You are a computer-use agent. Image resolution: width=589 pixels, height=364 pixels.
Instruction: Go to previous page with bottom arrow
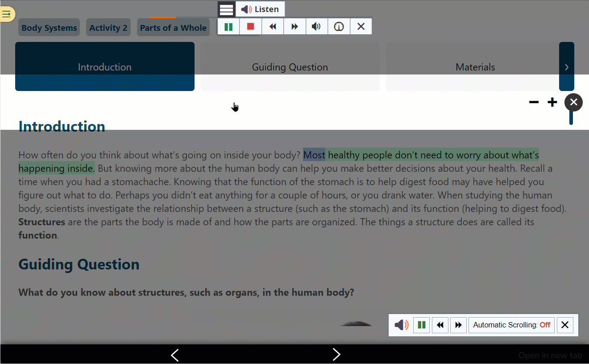pos(175,355)
